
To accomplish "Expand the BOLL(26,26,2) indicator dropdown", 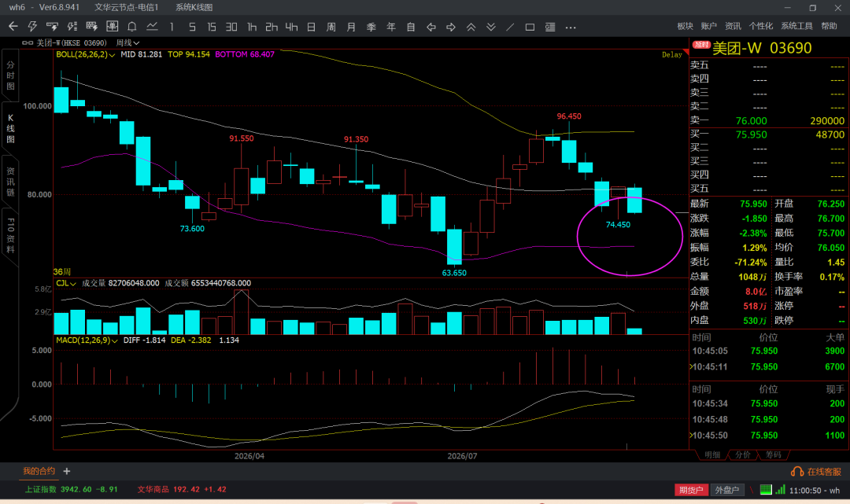I will tap(86, 54).
